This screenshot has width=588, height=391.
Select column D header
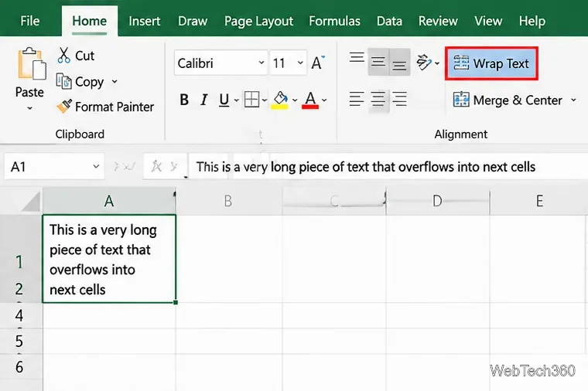tap(438, 202)
